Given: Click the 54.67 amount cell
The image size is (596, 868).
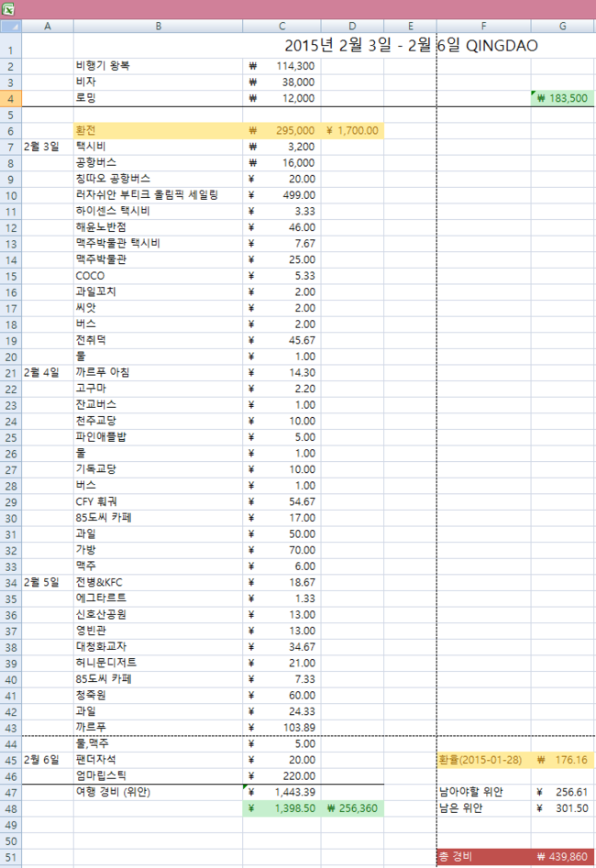Looking at the screenshot, I should pos(281,501).
